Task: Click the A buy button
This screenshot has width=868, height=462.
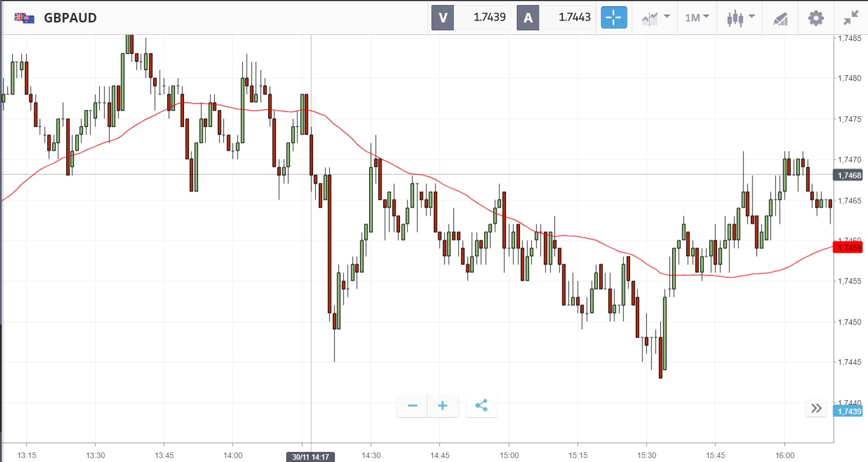Action: click(528, 18)
